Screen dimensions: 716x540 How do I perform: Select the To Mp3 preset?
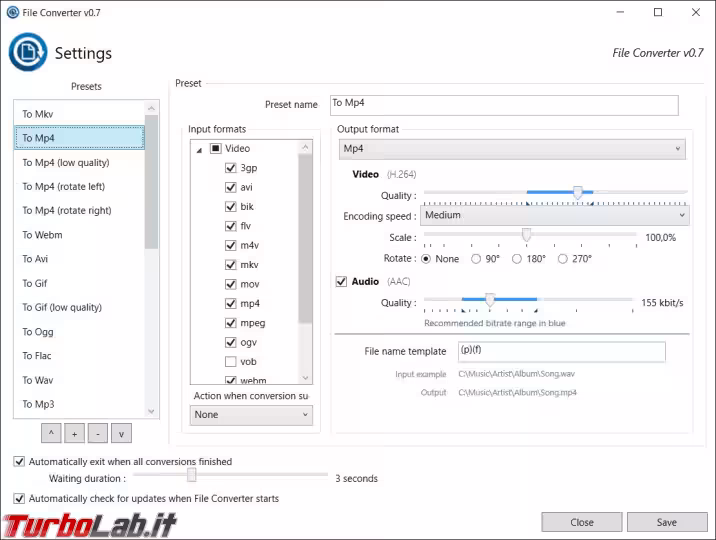pos(79,404)
